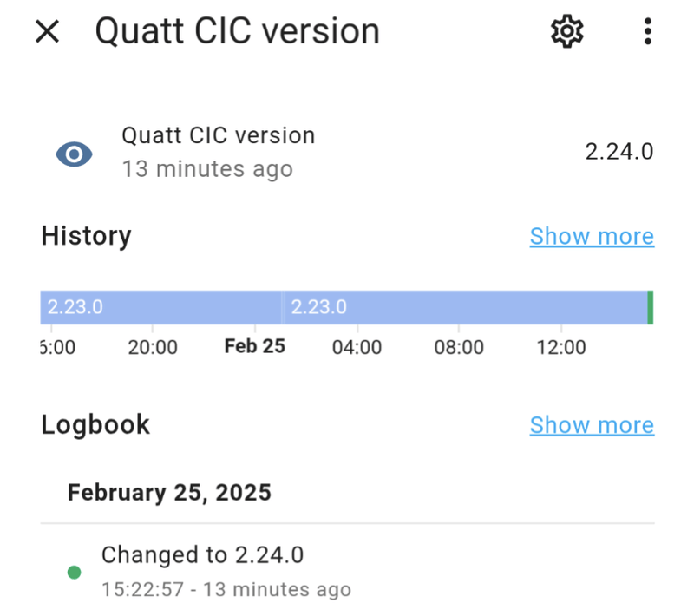The image size is (694, 616).
Task: Select second 2.23.0 history bar segment
Action: (x=465, y=307)
